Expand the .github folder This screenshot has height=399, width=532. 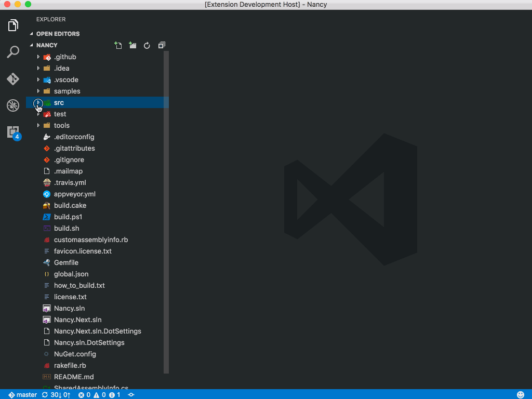(x=38, y=57)
